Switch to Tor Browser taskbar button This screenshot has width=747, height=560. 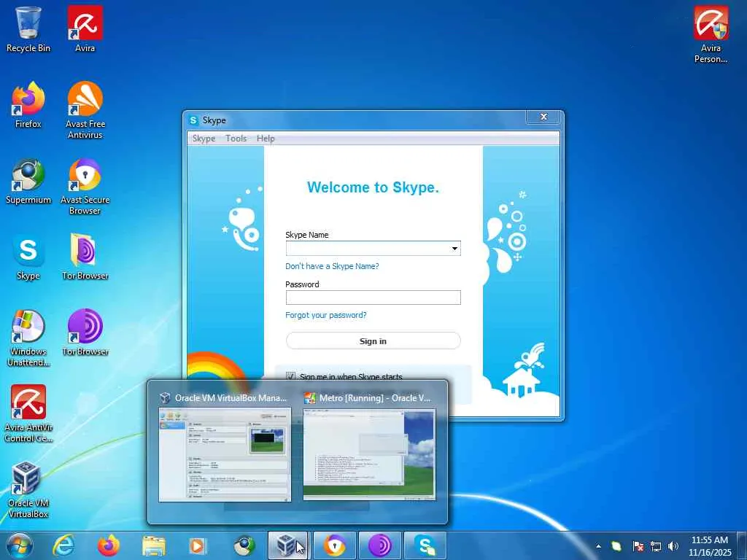379,545
